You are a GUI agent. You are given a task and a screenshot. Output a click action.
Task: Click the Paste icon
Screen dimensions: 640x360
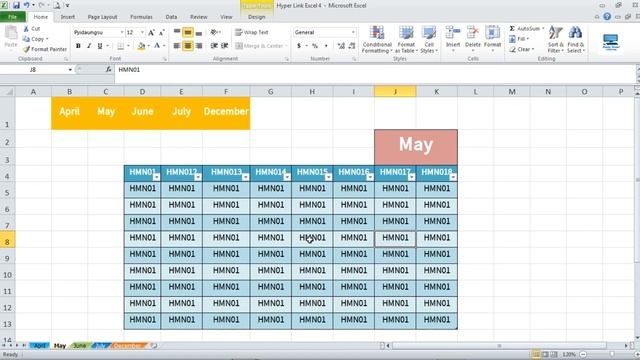[11, 33]
